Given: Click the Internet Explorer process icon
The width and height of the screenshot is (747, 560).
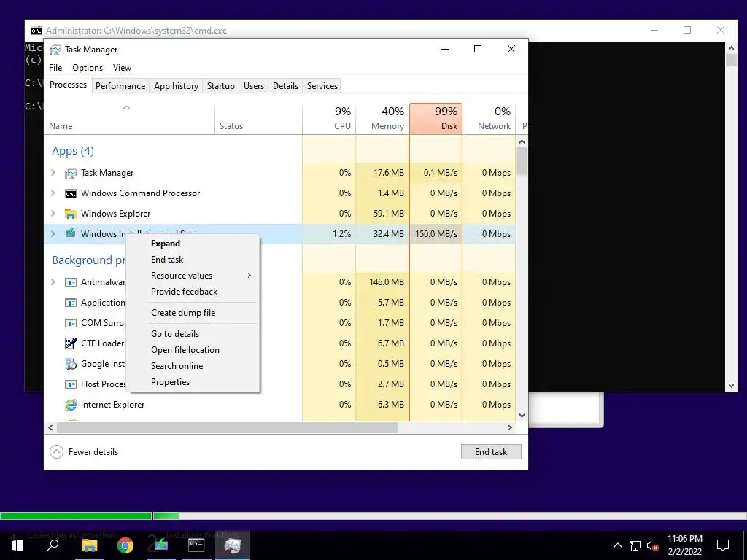Looking at the screenshot, I should point(71,405).
